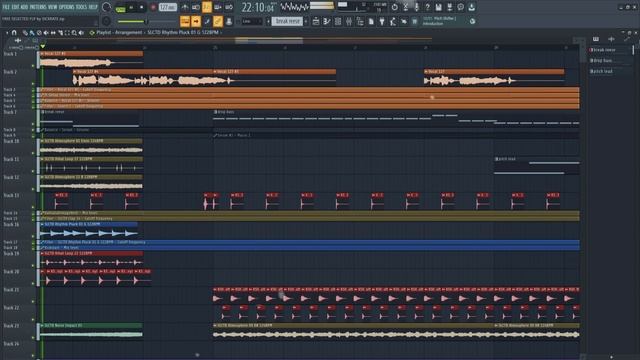The image size is (640, 360).
Task: Open the HELP menu
Action: [93, 7]
